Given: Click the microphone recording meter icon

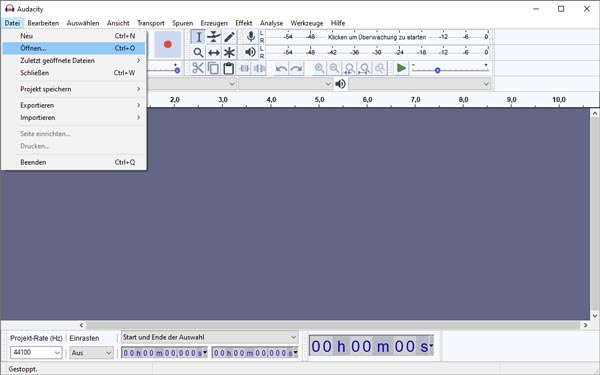Looking at the screenshot, I should click(251, 37).
